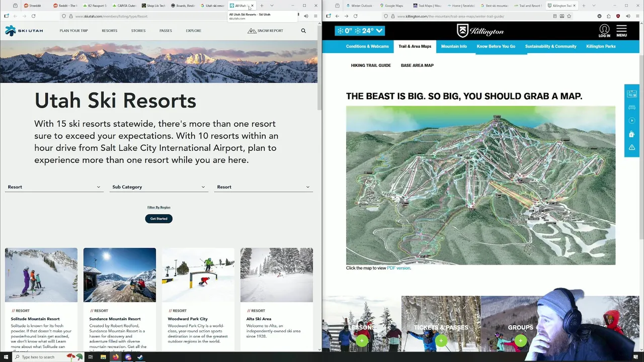List all tabs in the Killington browser window
This screenshot has width=644, height=362.
[593, 6]
